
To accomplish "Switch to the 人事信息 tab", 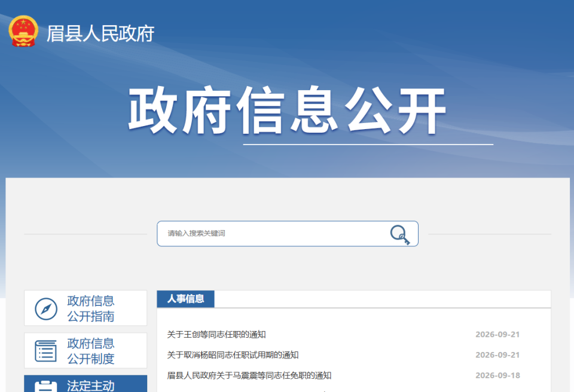I will pyautogui.click(x=185, y=299).
